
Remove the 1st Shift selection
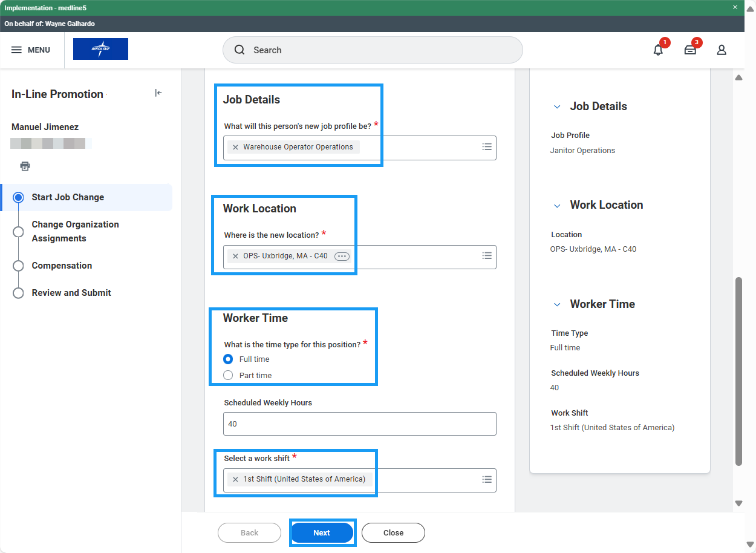tap(235, 479)
